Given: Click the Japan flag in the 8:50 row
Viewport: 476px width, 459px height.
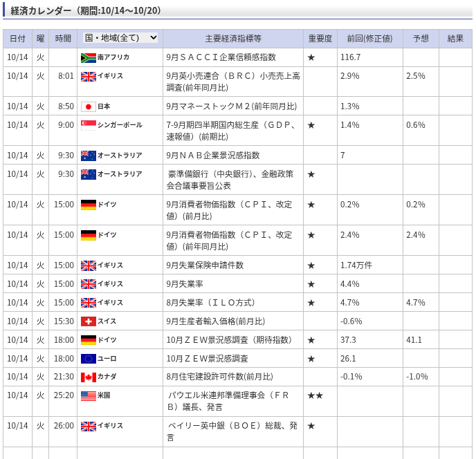Looking at the screenshot, I should click(89, 106).
